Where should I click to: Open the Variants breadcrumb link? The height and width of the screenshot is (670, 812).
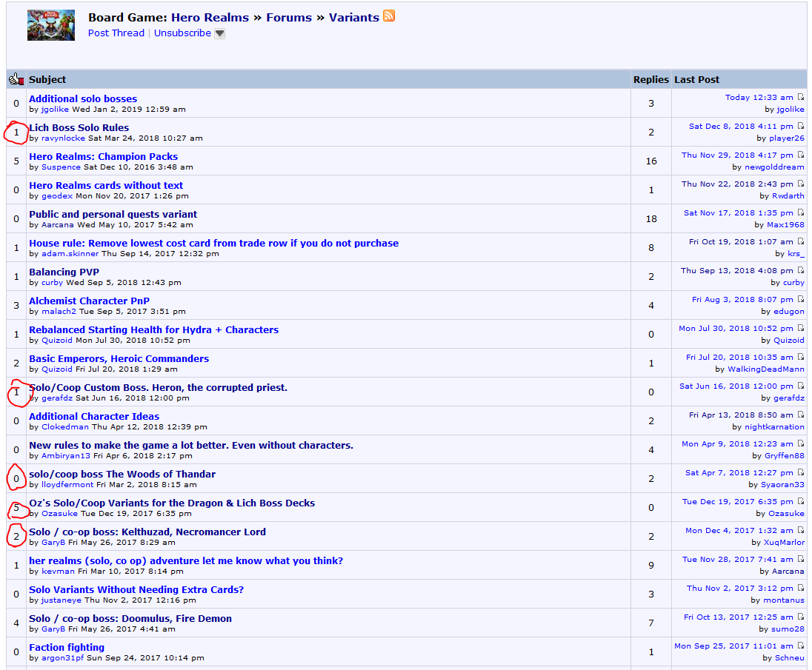pos(354,18)
